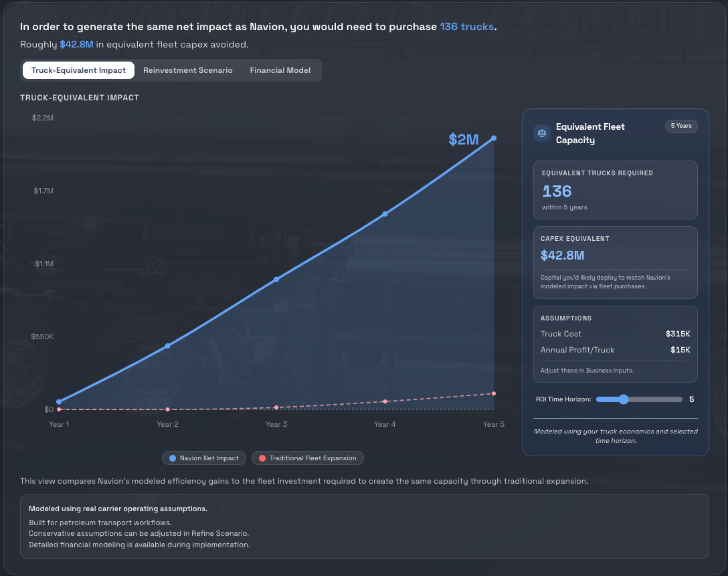The height and width of the screenshot is (576, 728).
Task: Open the Financial Model tab
Action: [x=280, y=70]
